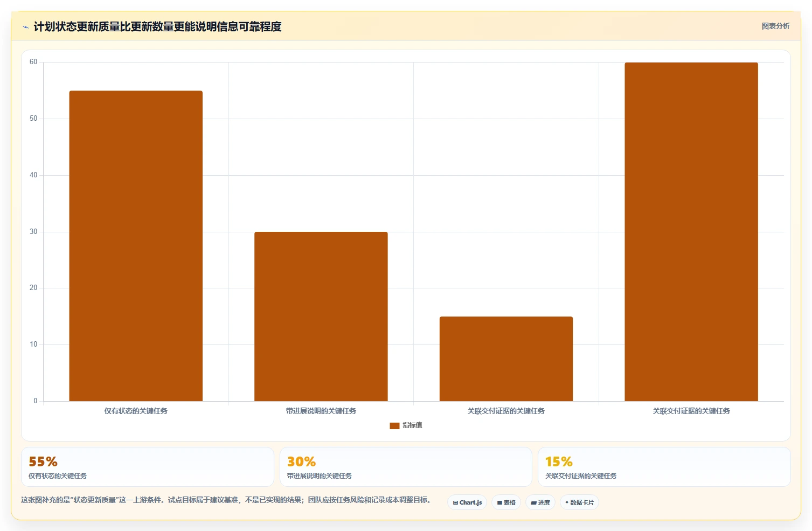Viewport: 812px width, 531px height.
Task: Click the 15% data card value
Action: 559,461
